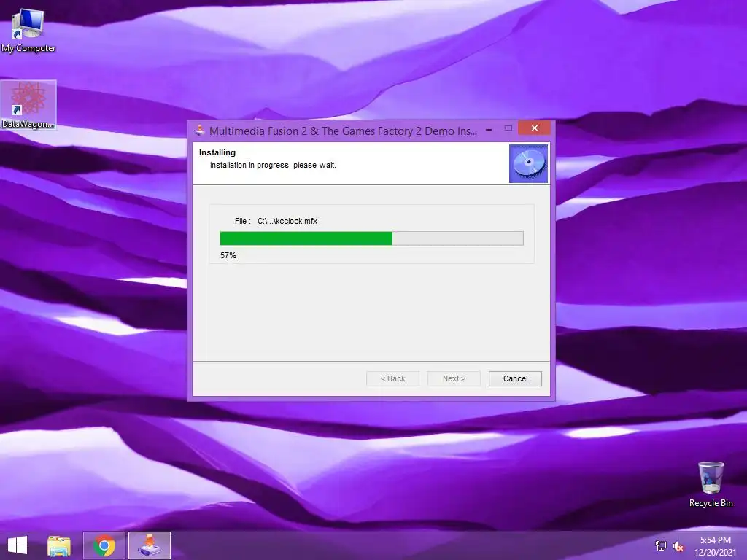Select the DataWagon desktop shortcut
The height and width of the screenshot is (560, 747).
28,105
